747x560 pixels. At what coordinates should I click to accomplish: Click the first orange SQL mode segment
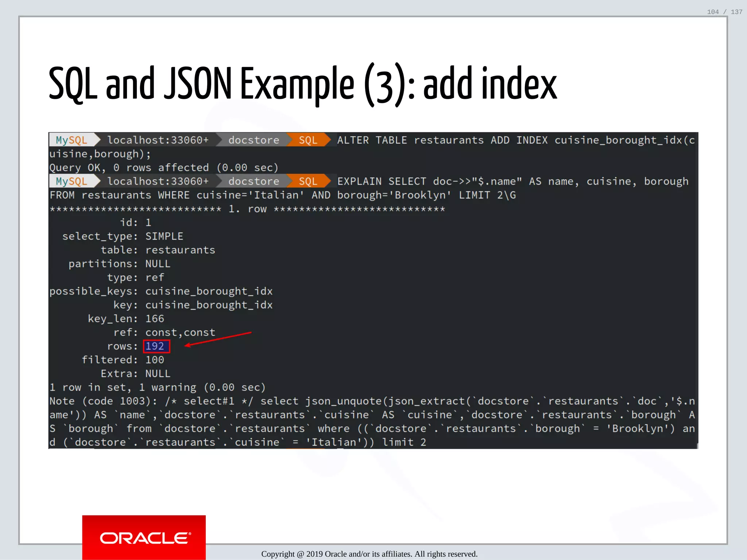(308, 140)
